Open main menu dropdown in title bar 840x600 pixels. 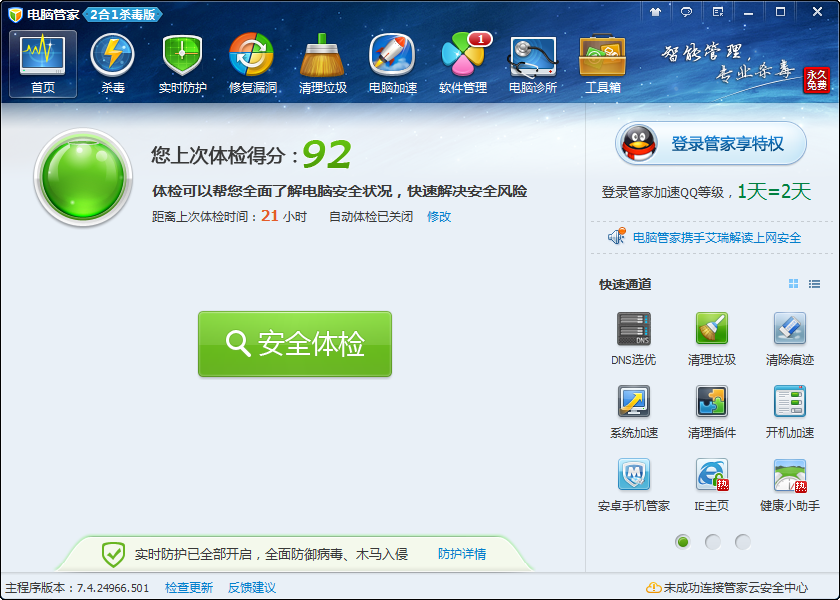coord(718,12)
